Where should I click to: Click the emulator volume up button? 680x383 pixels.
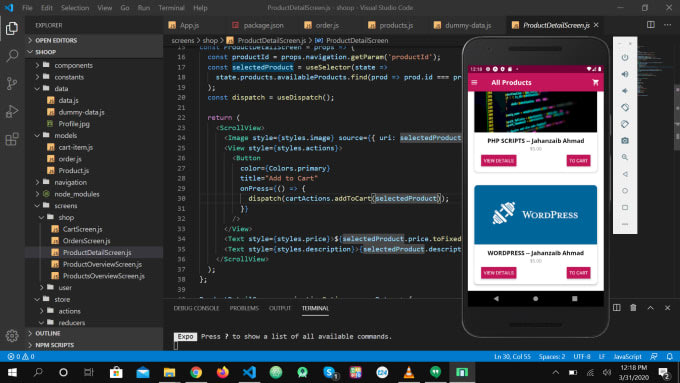click(x=625, y=74)
